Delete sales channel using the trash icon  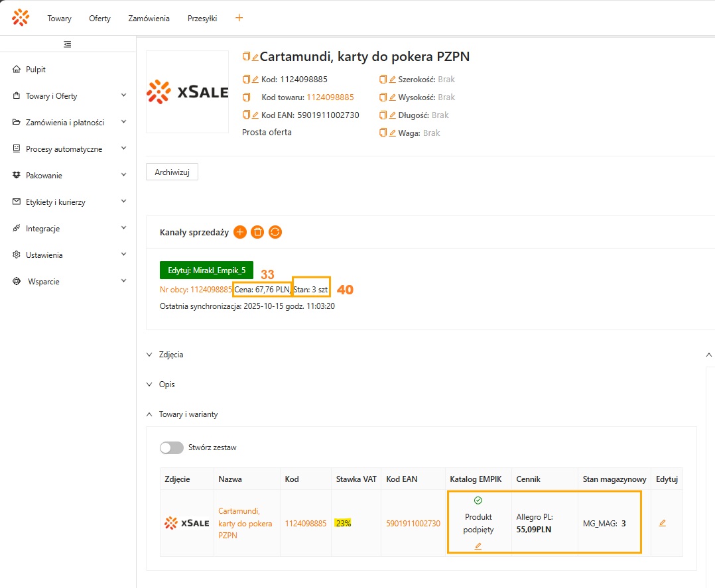[x=258, y=232]
